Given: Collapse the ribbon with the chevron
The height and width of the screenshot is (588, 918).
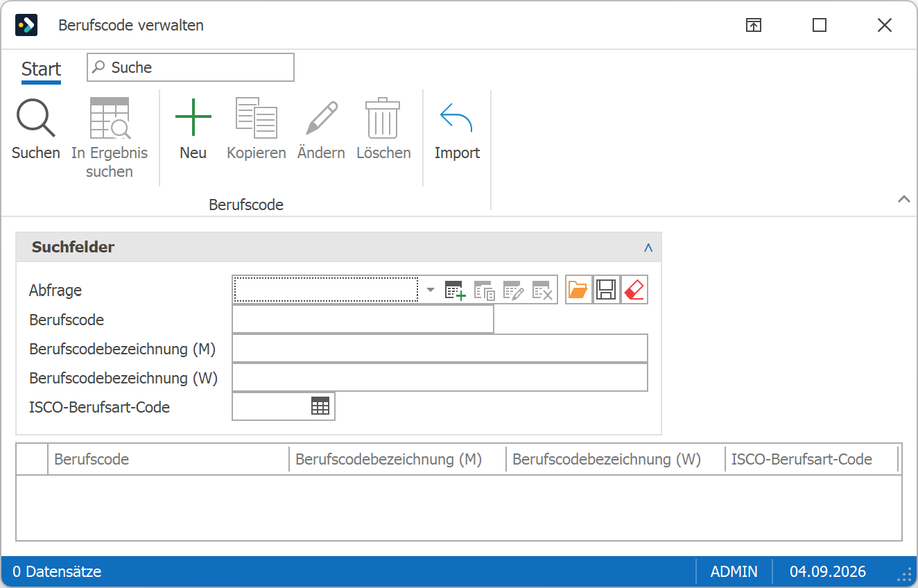Looking at the screenshot, I should pos(903,199).
